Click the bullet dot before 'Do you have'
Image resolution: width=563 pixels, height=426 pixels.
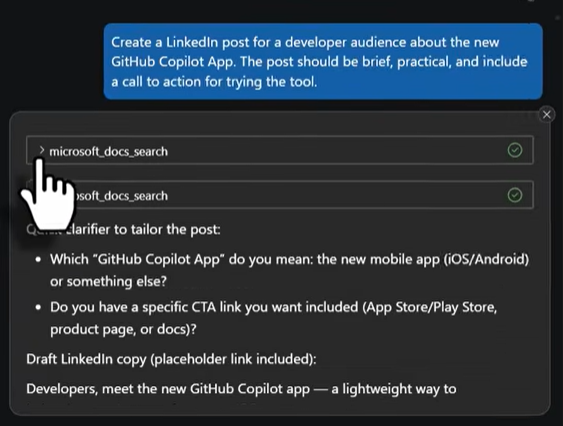(x=38, y=307)
